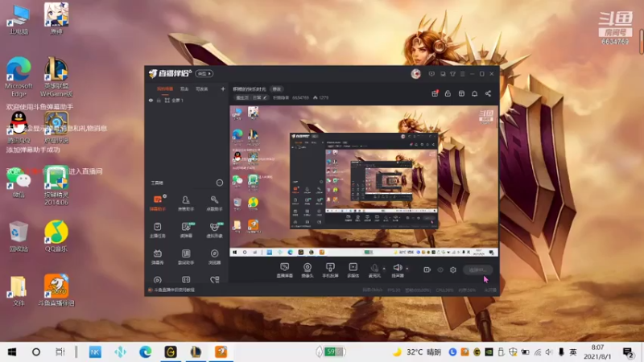644x362 pixels.
Task: Select the 全屏 1 source row
Action: click(187, 100)
